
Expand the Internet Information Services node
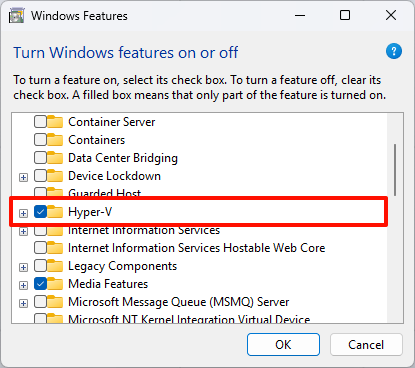point(23,231)
